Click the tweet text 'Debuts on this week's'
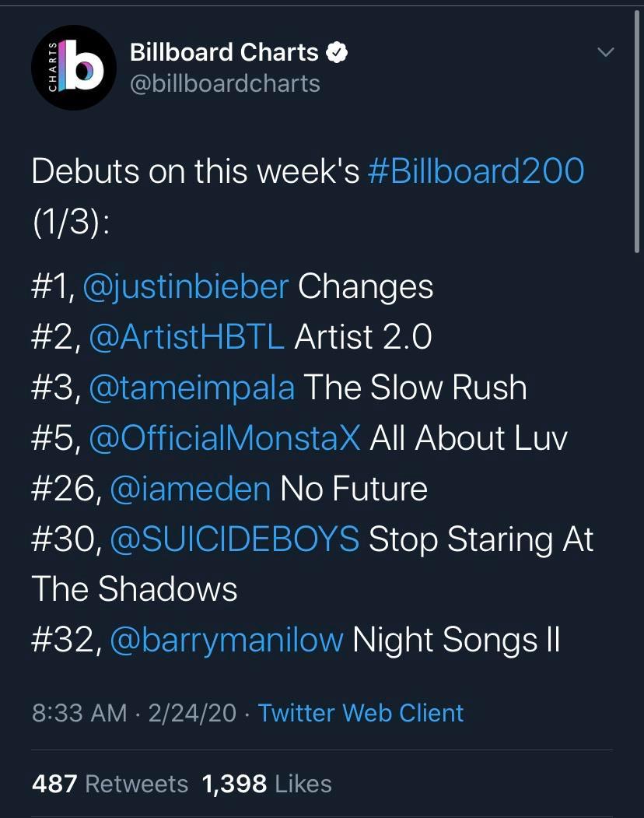 194,171
